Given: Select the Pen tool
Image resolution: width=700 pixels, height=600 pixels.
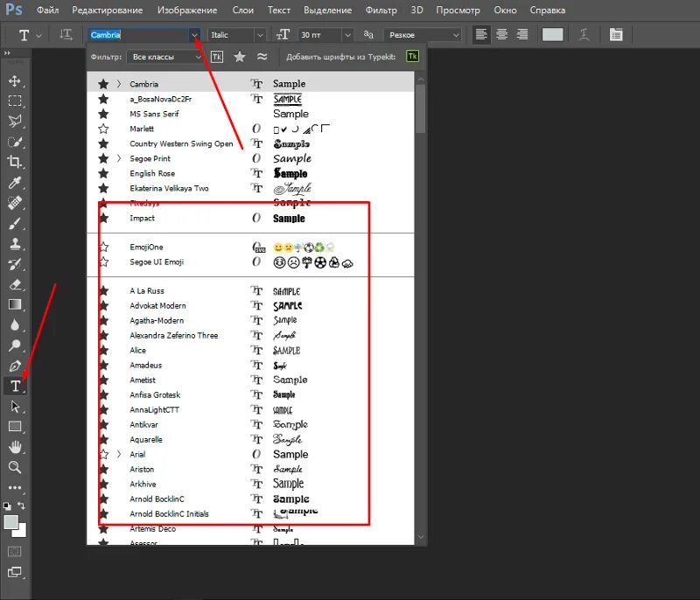Looking at the screenshot, I should coord(15,366).
